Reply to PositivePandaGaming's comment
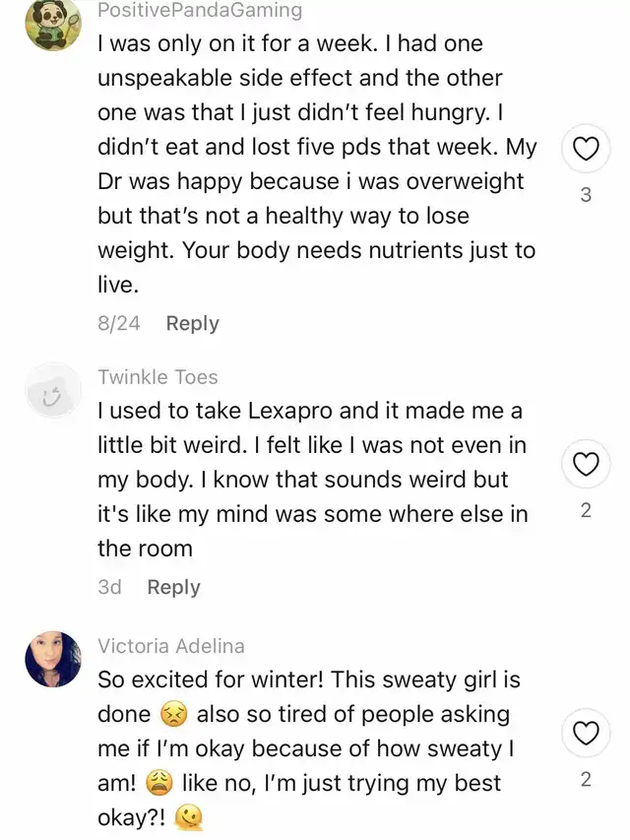 point(192,323)
